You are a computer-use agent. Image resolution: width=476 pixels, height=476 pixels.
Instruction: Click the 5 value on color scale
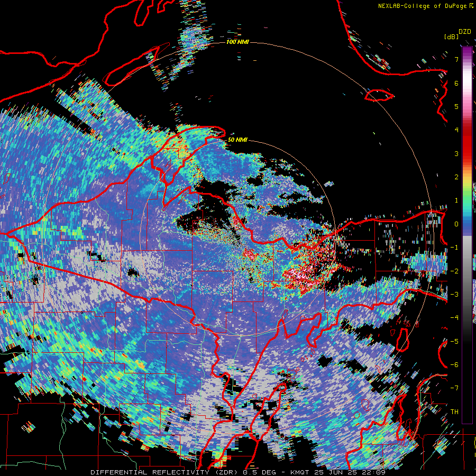tap(456, 106)
